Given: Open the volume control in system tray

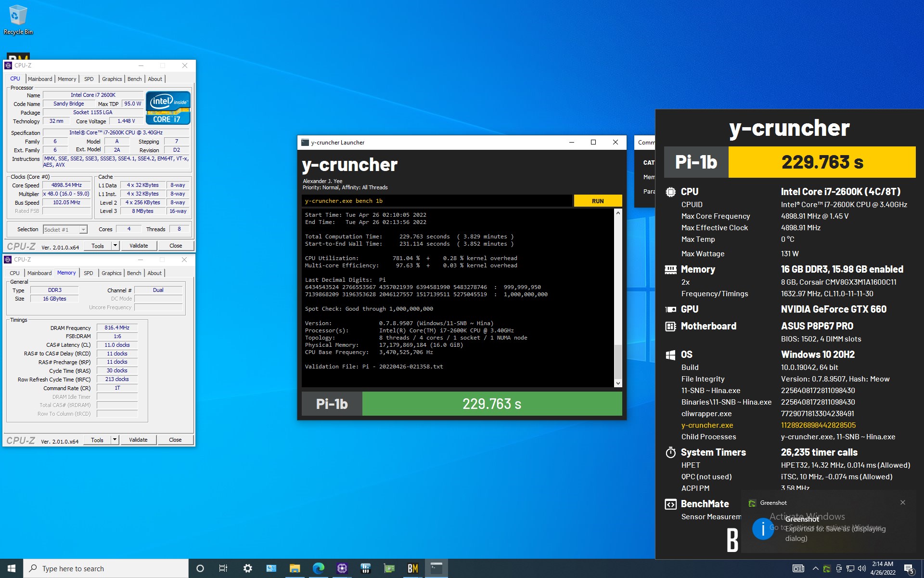Looking at the screenshot, I should 861,568.
